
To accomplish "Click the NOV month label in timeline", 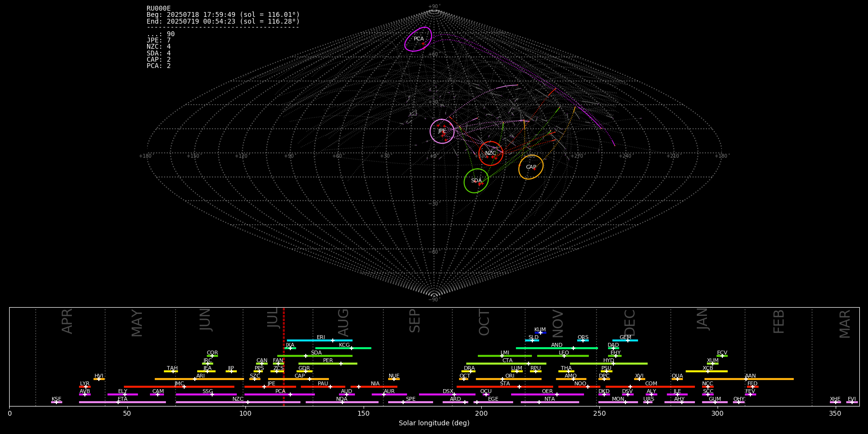I will pyautogui.click(x=558, y=324).
